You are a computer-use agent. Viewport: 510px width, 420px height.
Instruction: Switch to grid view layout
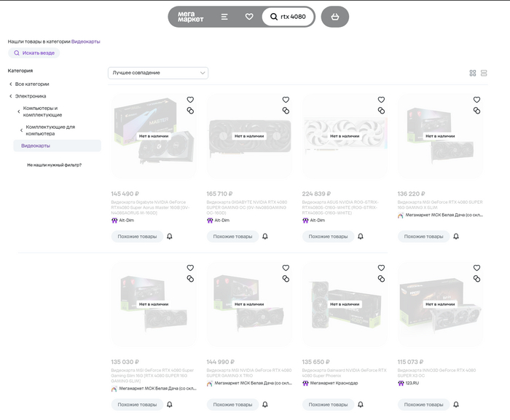473,74
